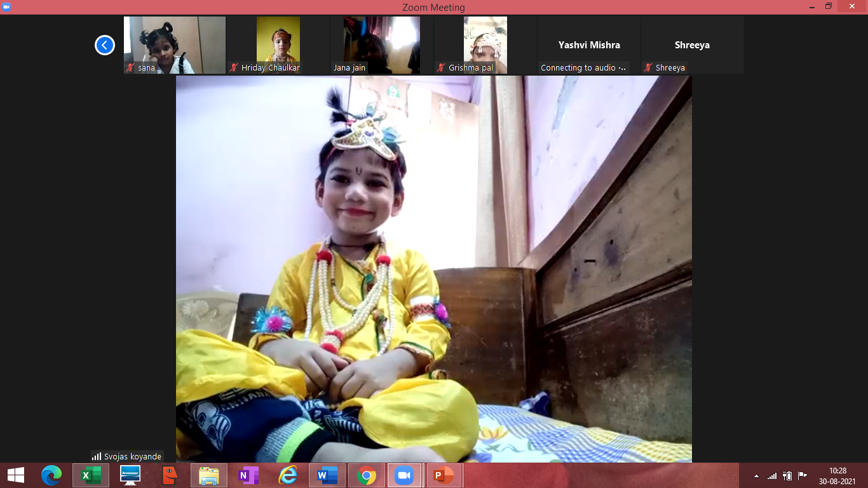Open the Lenovo app in taskbar
Image resolution: width=868 pixels, height=488 pixels.
click(130, 475)
